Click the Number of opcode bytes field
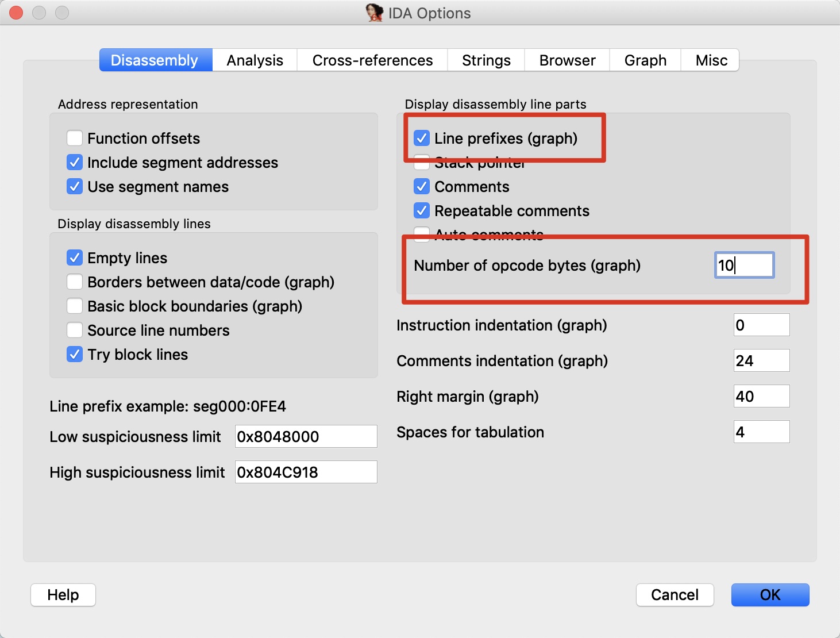 point(744,266)
